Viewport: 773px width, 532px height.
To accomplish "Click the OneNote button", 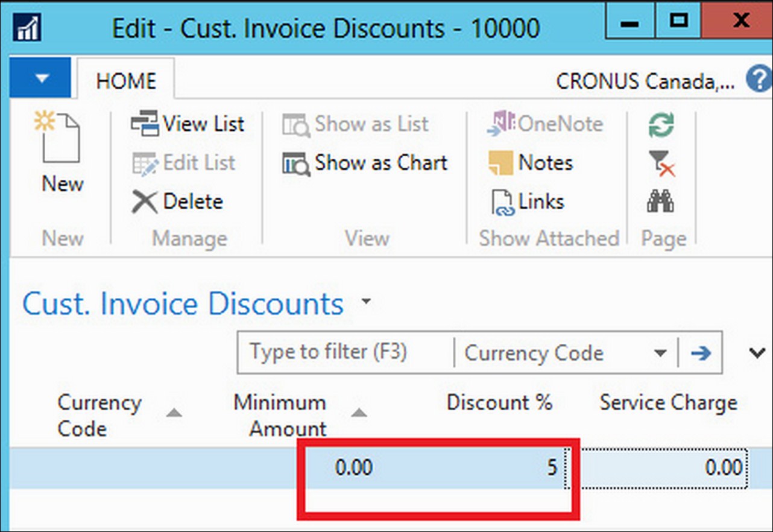I will click(x=545, y=124).
